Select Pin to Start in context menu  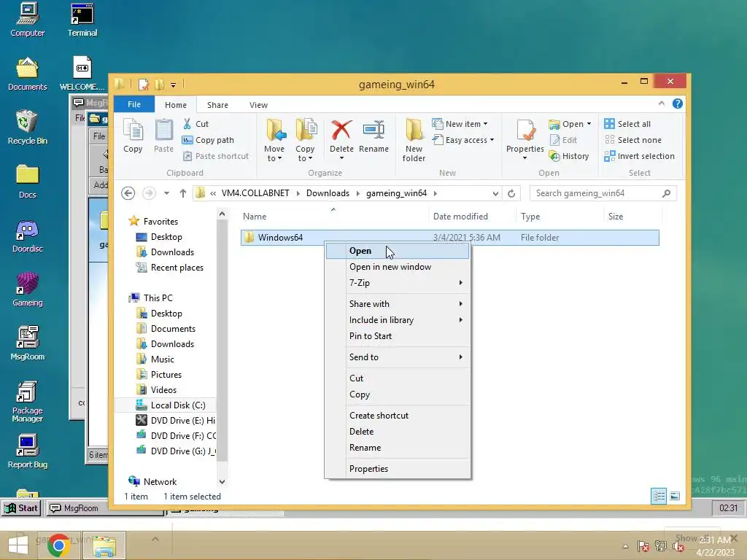coord(398,336)
